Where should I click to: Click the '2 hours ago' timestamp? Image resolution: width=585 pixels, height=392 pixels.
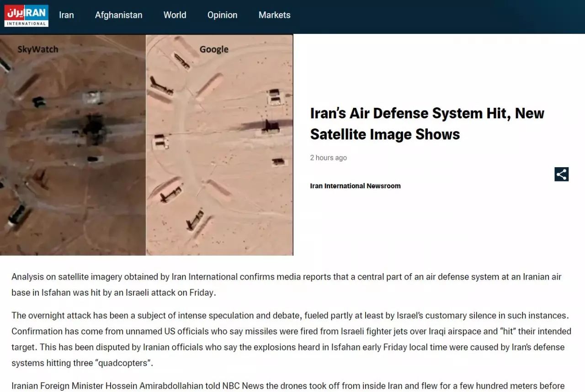pyautogui.click(x=328, y=158)
